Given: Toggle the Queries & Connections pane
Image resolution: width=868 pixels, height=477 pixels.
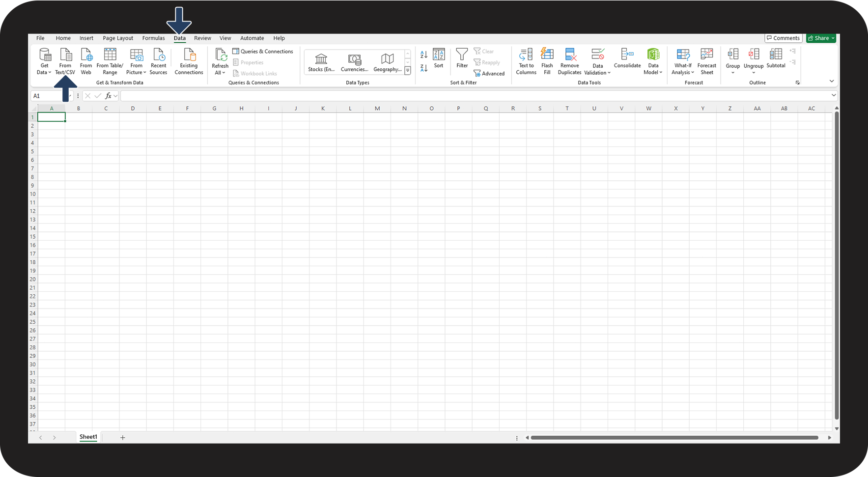Looking at the screenshot, I should click(263, 52).
